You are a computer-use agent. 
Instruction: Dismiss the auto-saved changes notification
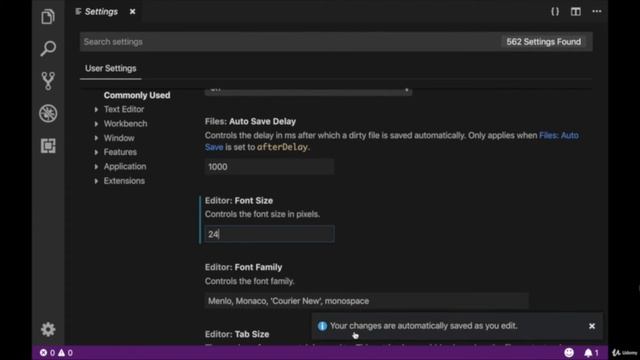(x=592, y=326)
